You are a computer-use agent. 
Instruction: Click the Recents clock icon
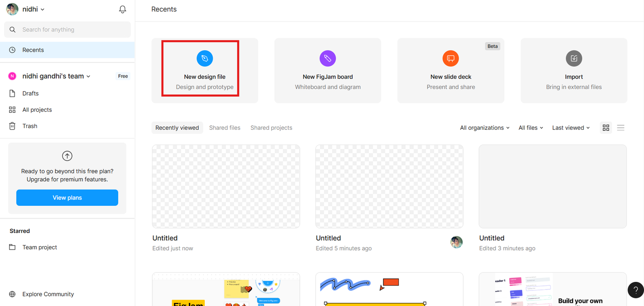(x=13, y=50)
